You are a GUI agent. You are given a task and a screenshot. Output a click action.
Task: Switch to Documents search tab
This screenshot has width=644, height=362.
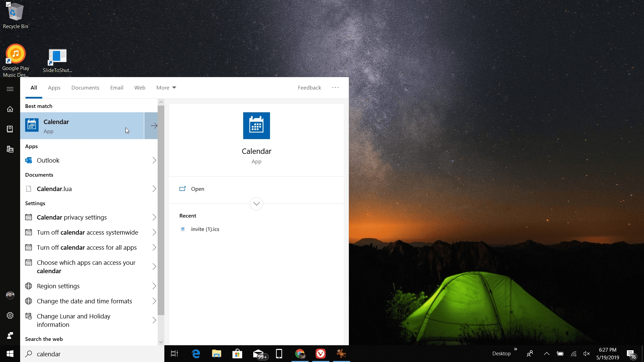click(86, 87)
